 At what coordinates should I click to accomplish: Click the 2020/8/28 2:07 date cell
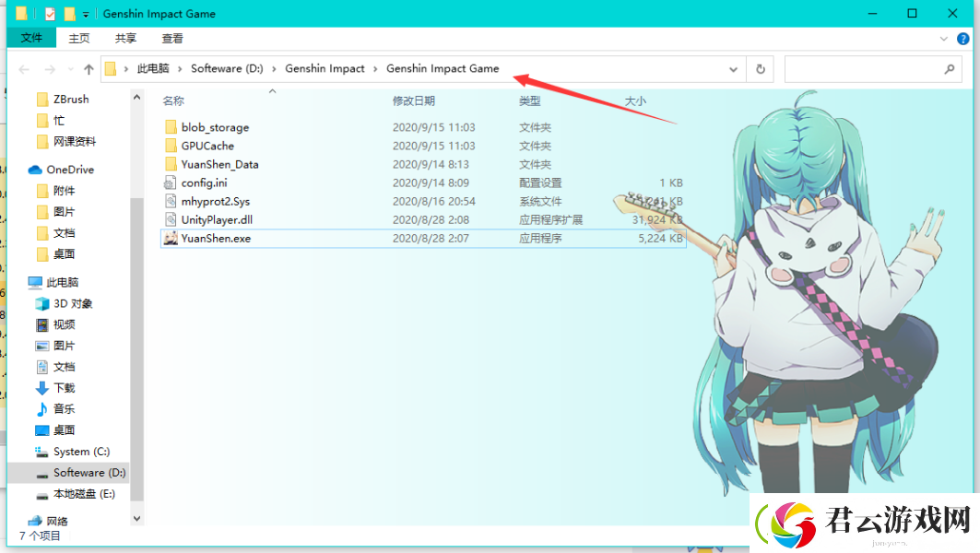click(431, 238)
